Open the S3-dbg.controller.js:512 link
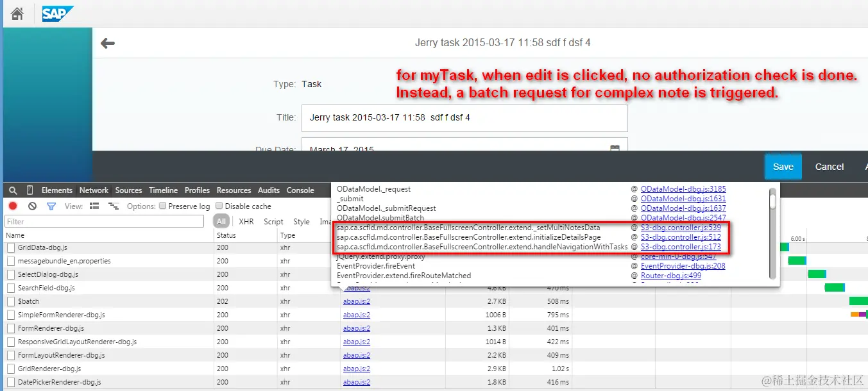Screen dimensions: 868x391 [x=681, y=237]
